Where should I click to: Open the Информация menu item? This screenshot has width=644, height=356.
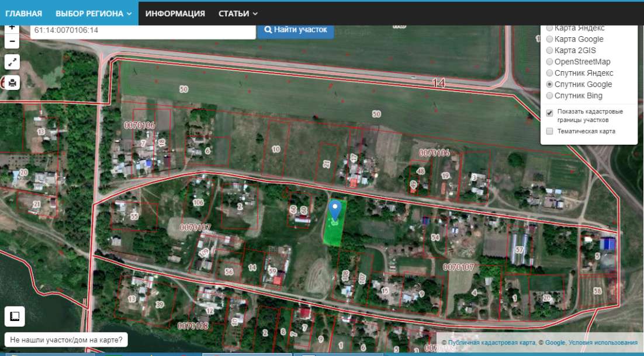pyautogui.click(x=175, y=13)
